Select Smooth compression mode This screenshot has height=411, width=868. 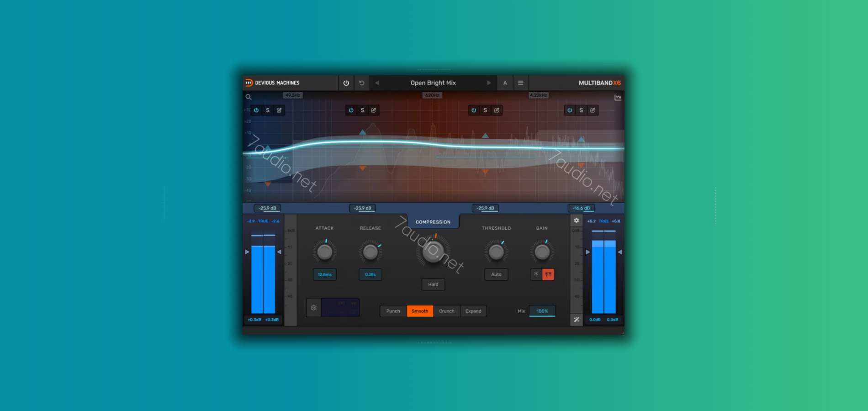420,311
